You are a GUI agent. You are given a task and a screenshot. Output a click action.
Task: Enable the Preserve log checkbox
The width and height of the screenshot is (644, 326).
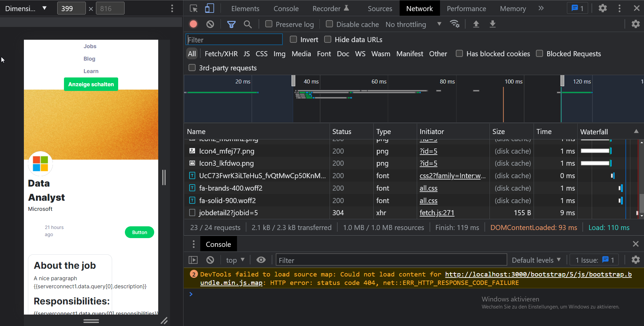coord(269,24)
